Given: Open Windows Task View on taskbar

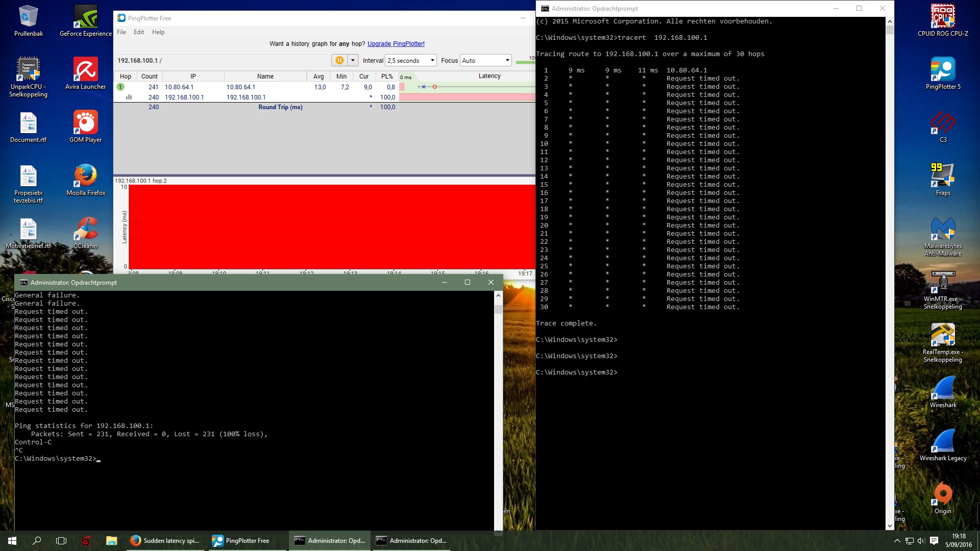Looking at the screenshot, I should click(x=61, y=541).
